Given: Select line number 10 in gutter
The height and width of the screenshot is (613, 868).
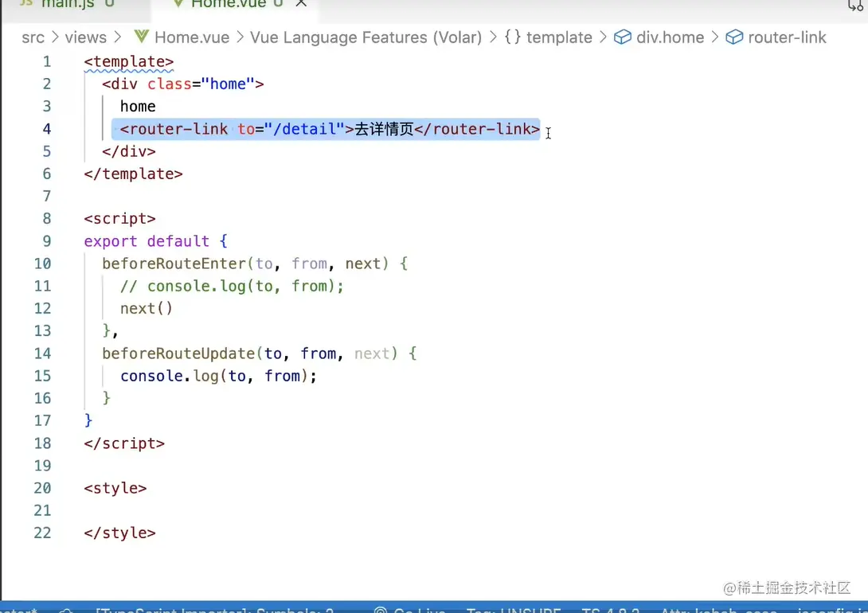Looking at the screenshot, I should point(43,264).
